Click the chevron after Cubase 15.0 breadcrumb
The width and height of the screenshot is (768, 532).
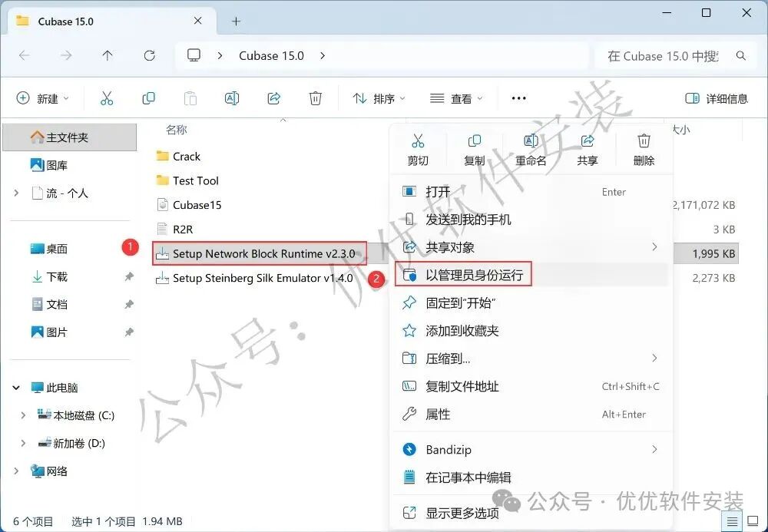(323, 56)
